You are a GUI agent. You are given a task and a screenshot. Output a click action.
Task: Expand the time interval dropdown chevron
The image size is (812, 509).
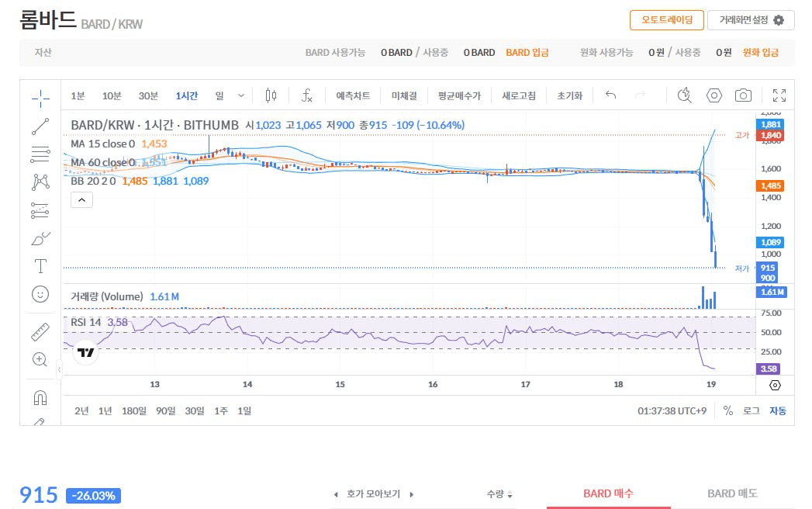pos(240,95)
